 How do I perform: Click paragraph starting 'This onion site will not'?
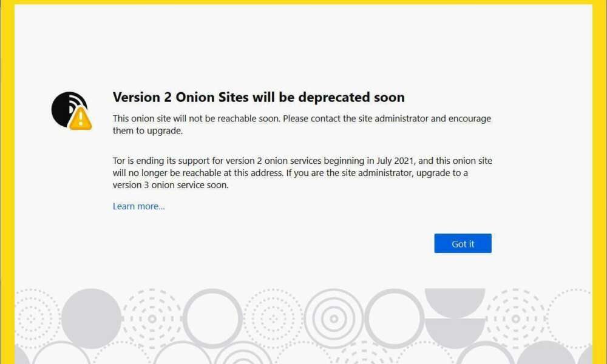302,124
